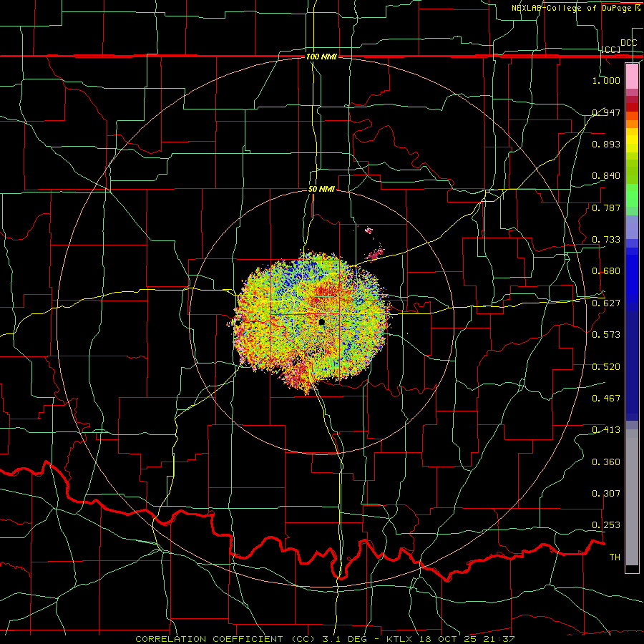Click the 1.000 legend value
This screenshot has height=644, width=644.
click(606, 80)
